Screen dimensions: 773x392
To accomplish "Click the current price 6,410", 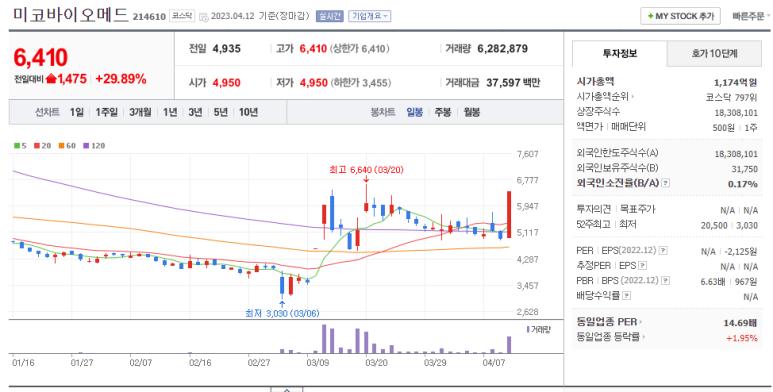I will pyautogui.click(x=40, y=58).
